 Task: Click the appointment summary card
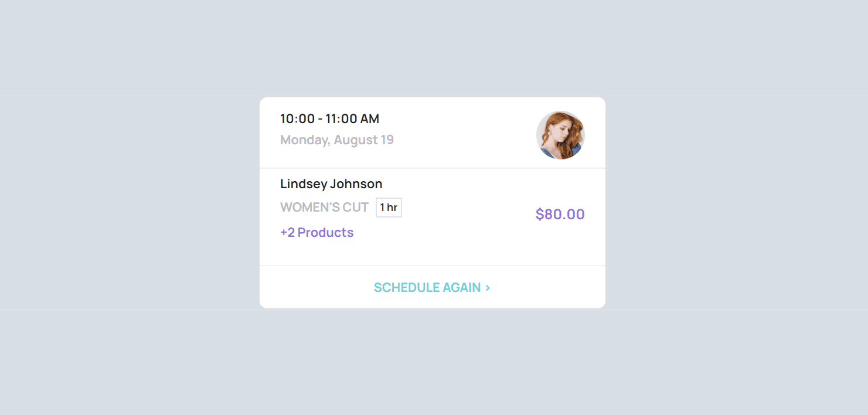pos(432,202)
